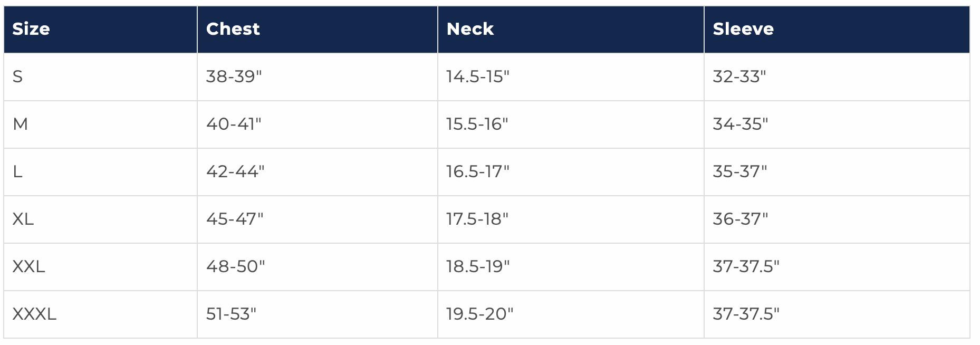Image resolution: width=980 pixels, height=345 pixels.
Task: Click the Size column header
Action: (x=31, y=29)
